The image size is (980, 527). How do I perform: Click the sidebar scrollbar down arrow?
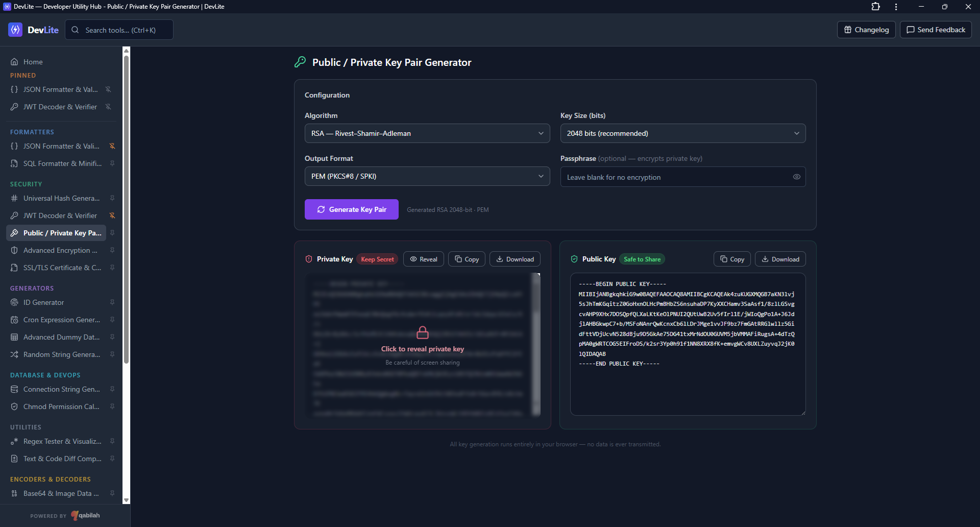tap(127, 500)
